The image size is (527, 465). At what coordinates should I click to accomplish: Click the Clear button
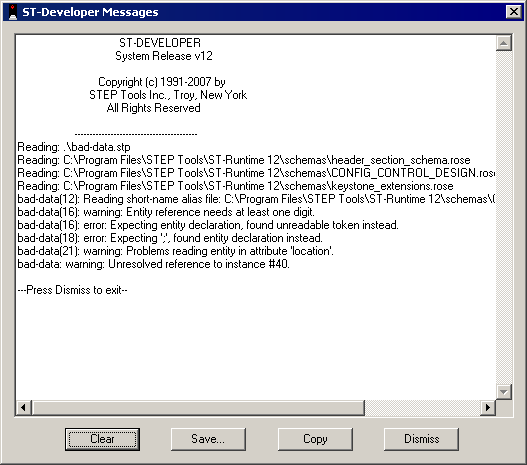coord(103,439)
